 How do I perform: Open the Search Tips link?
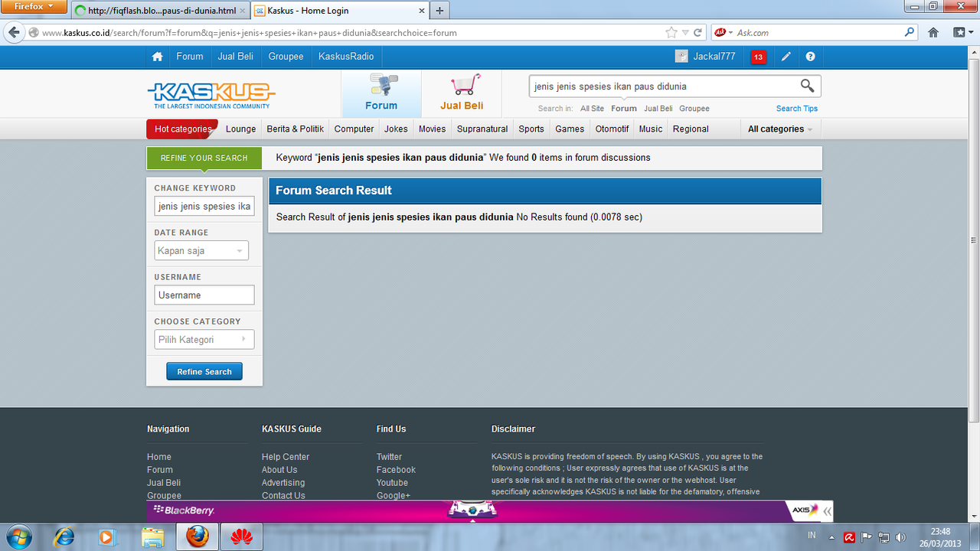tap(797, 109)
